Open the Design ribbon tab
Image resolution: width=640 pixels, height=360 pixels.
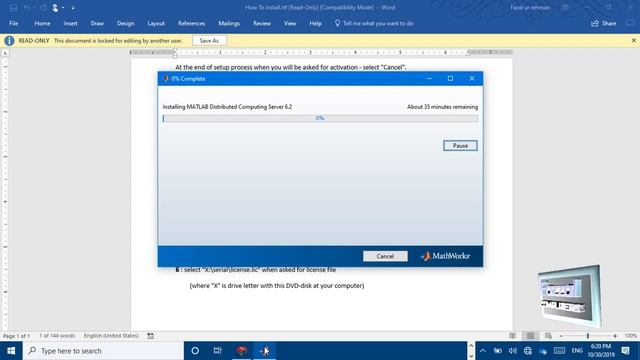click(125, 23)
